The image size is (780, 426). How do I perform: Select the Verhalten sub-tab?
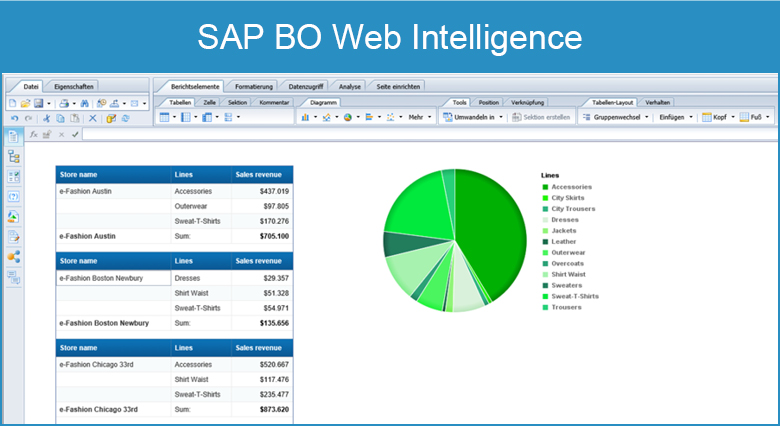pos(657,103)
